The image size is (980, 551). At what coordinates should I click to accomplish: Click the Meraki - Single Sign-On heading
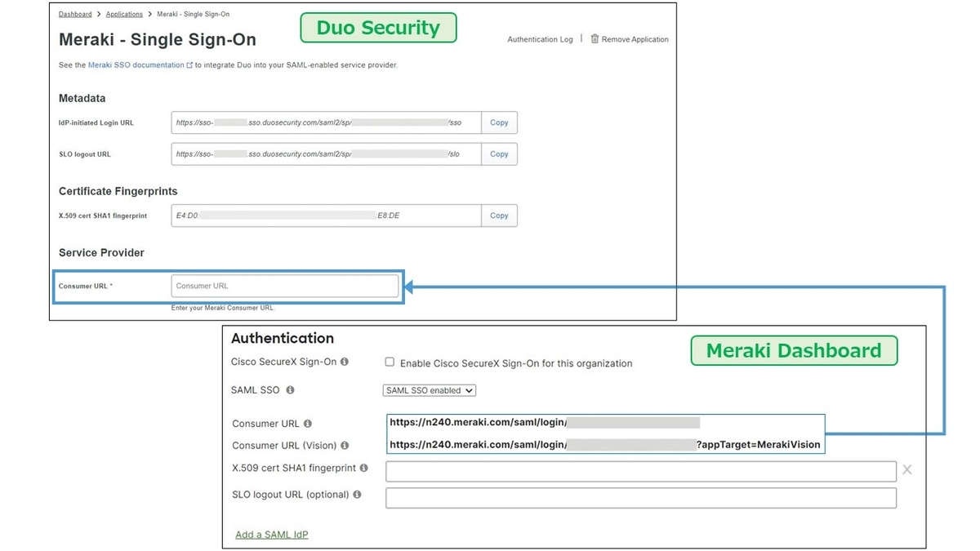click(158, 39)
